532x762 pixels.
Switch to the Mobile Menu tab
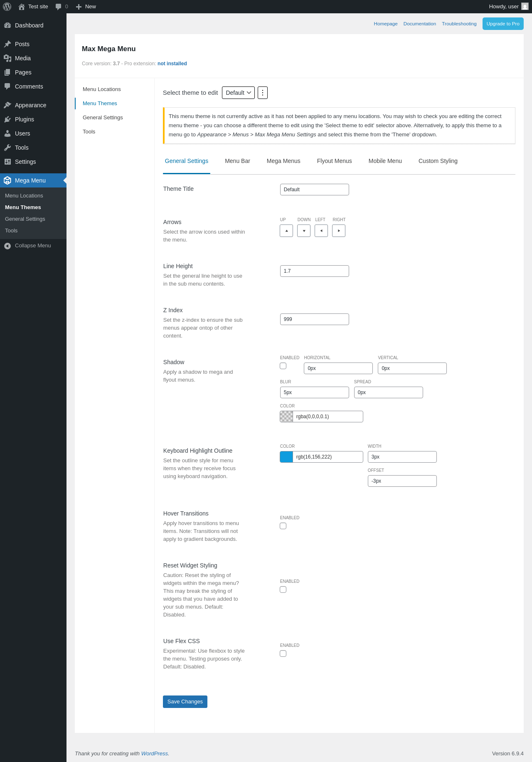point(385,161)
